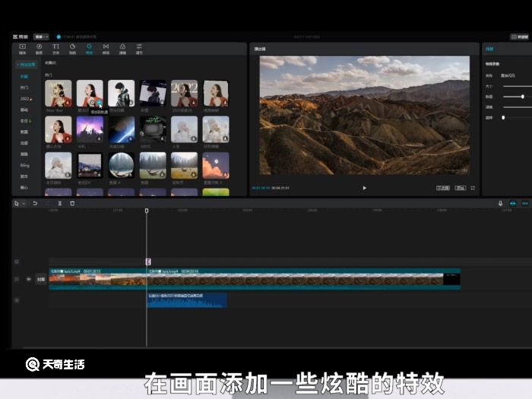Select the blue audio clip on audio track
The width and height of the screenshot is (532, 399).
(x=187, y=301)
